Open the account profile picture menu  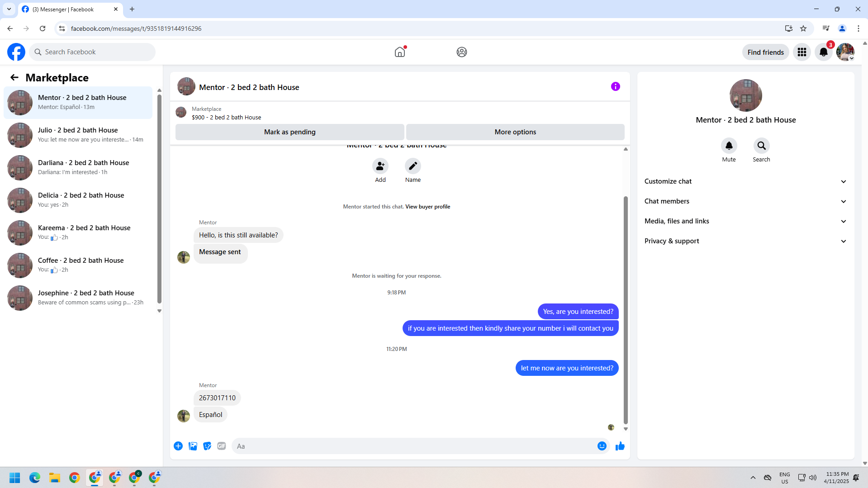point(845,52)
